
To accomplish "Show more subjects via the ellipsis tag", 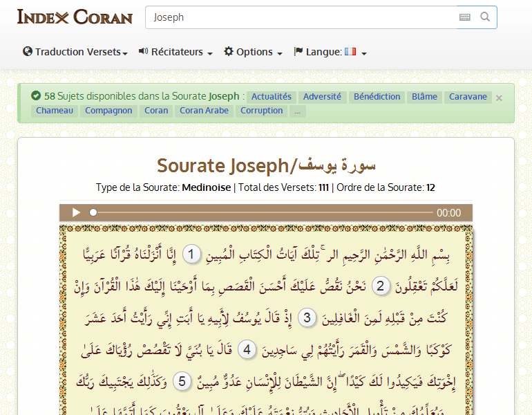I will [297, 111].
